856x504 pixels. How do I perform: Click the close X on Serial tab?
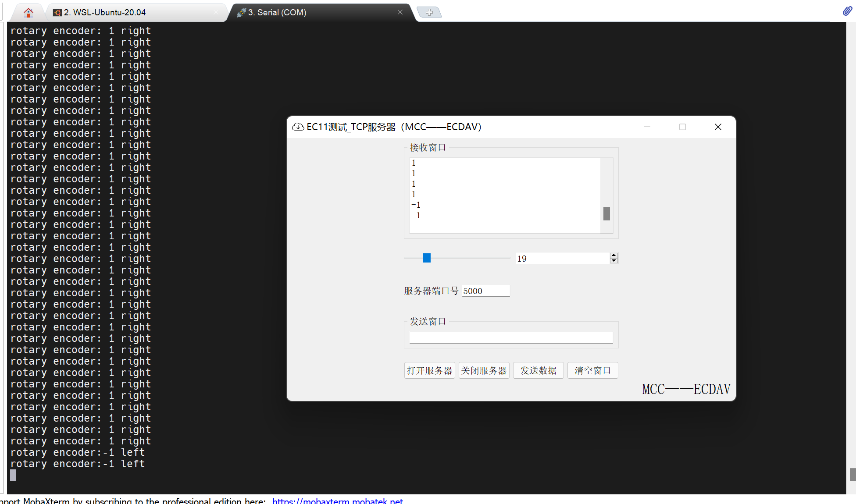(x=399, y=12)
